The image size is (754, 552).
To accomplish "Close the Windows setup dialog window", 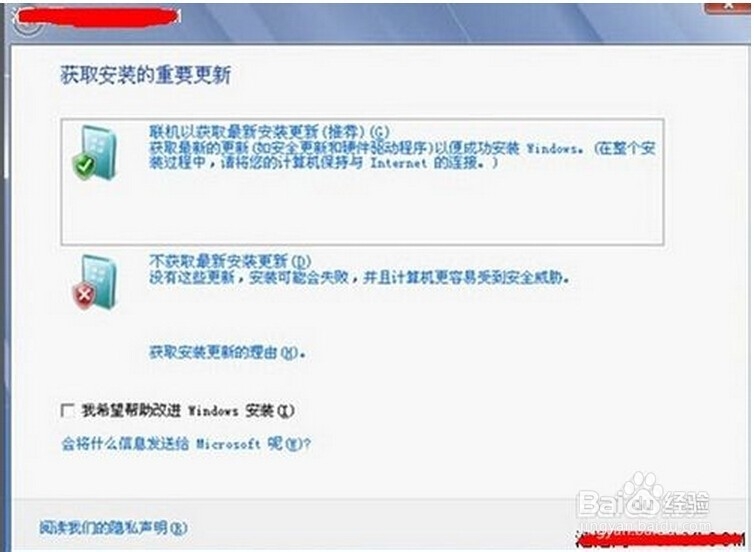I will pos(728,7).
